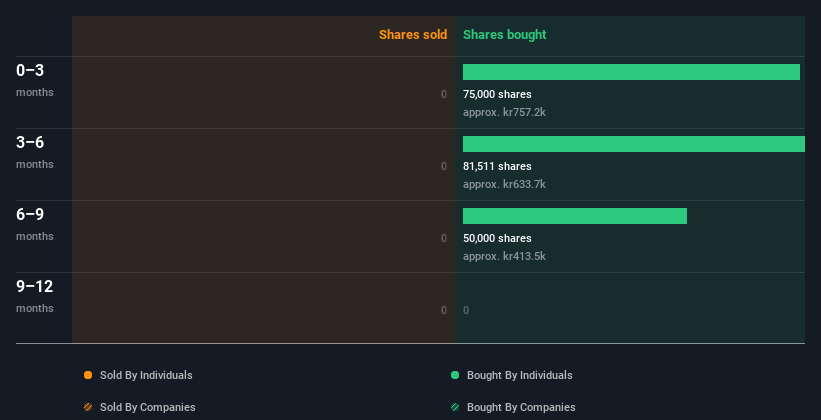
Task: Toggle the Sold By Companies legend item
Action: pyautogui.click(x=140, y=407)
